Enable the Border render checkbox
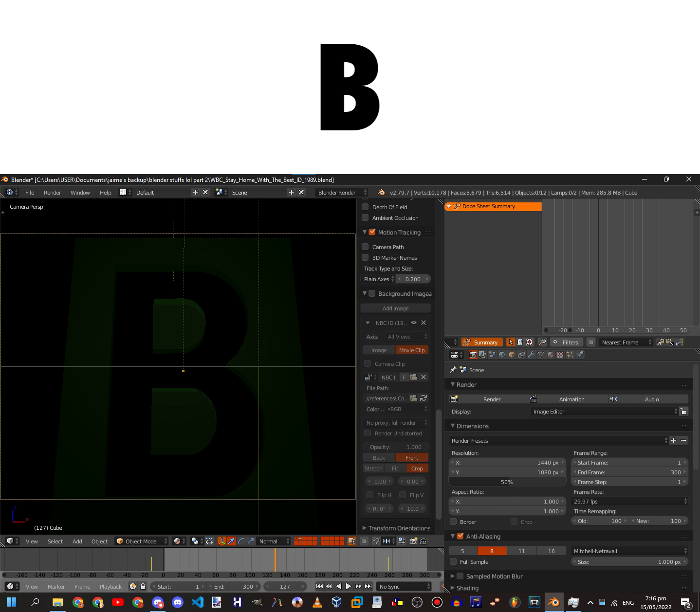Screen dimensions: 700x612 [453, 522]
